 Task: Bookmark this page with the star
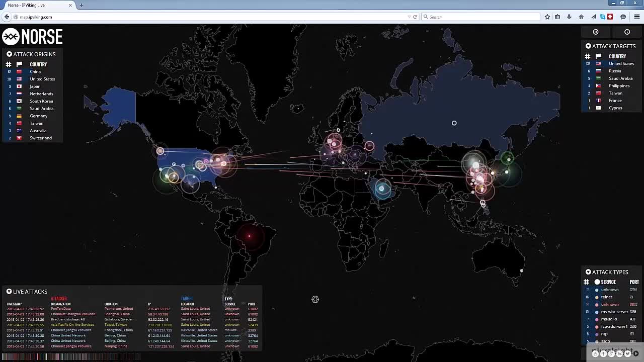[x=547, y=17]
